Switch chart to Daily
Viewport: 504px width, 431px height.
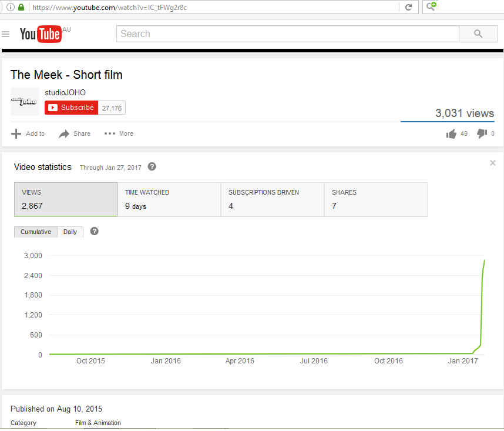[x=70, y=232]
